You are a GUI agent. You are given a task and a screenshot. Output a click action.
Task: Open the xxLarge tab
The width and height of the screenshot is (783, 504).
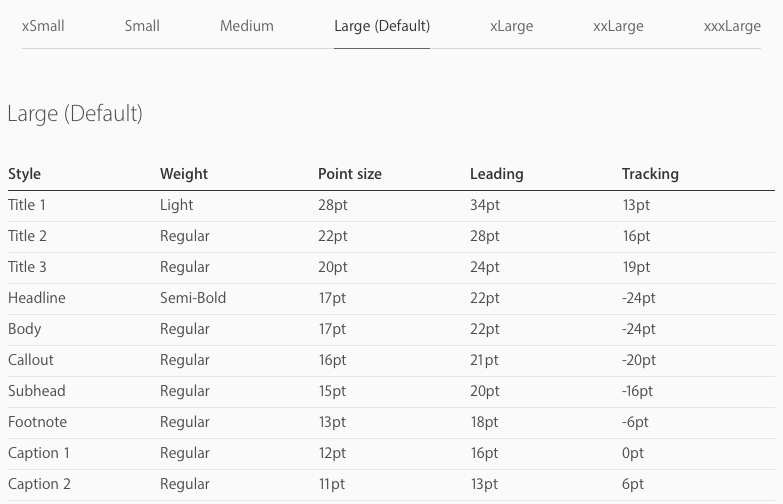(618, 26)
